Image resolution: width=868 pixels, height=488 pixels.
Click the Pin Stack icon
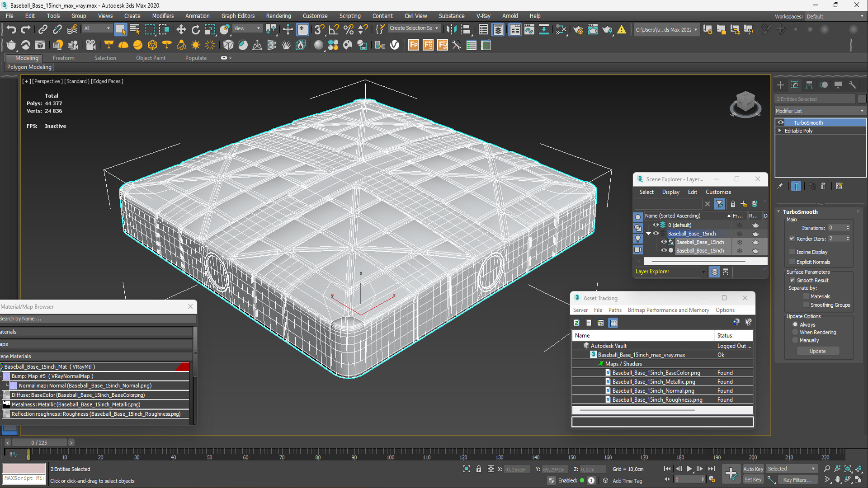point(780,186)
